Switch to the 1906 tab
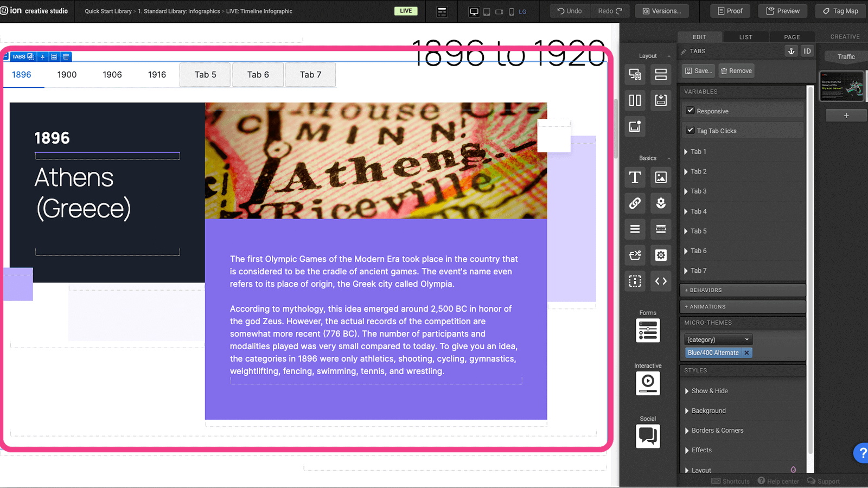Viewport: 868px width, 488px height. click(x=112, y=75)
